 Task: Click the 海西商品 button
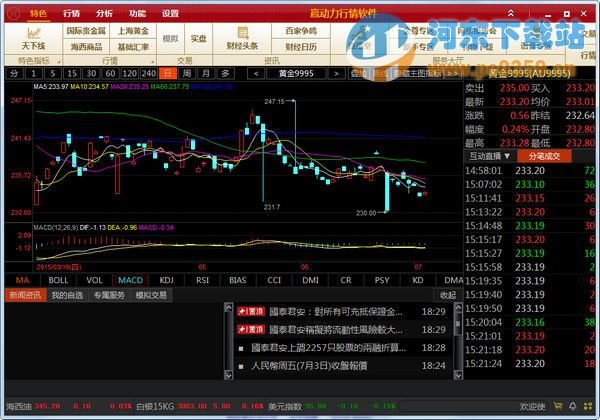coord(86,47)
